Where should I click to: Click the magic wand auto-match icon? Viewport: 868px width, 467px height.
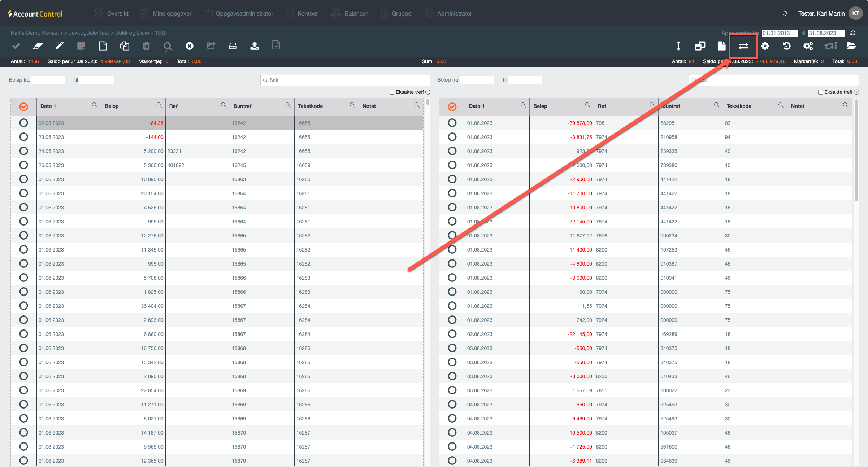coord(60,46)
